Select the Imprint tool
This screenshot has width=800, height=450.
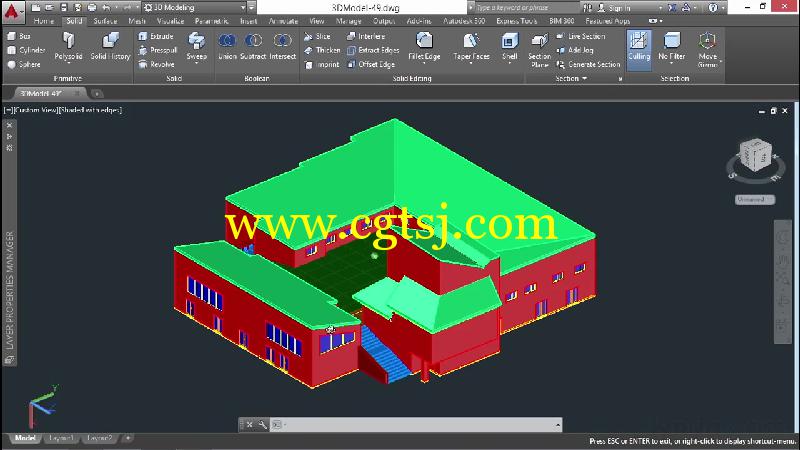pos(321,64)
